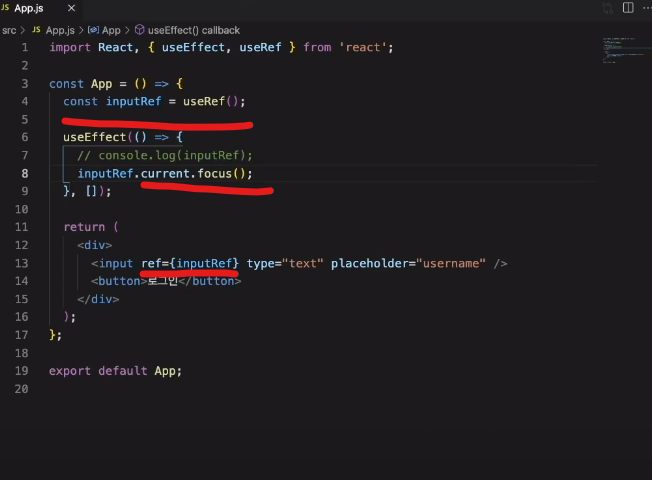The height and width of the screenshot is (480, 652).
Task: Click 'react' import string on line 1
Action: pyautogui.click(x=363, y=47)
